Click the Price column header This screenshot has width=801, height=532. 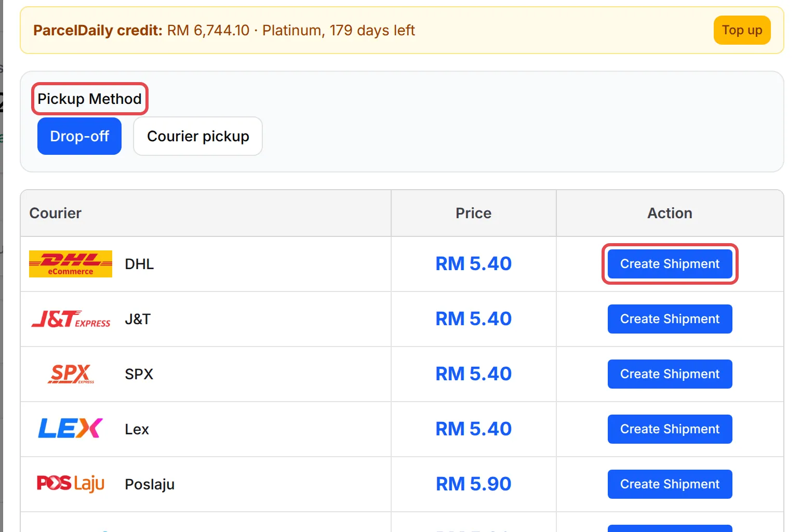pos(473,213)
